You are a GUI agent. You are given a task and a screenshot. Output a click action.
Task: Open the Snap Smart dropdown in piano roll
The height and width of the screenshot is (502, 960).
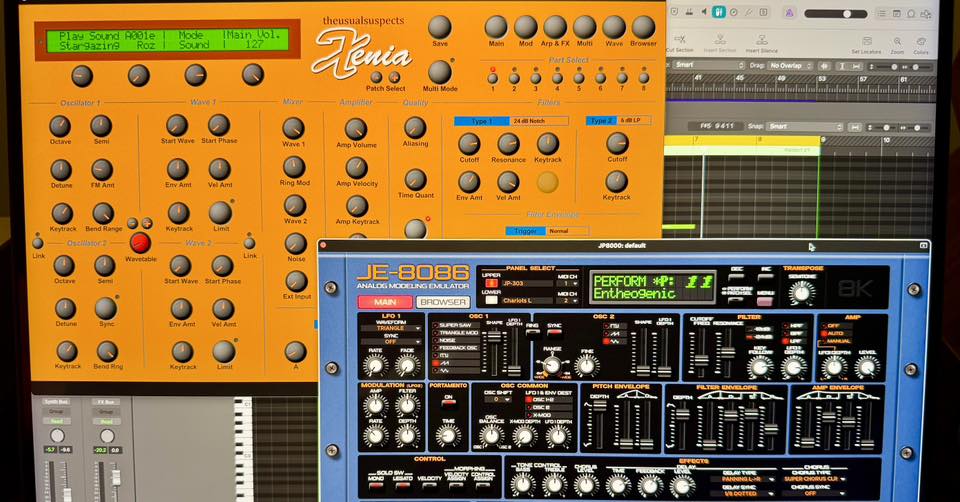pos(805,126)
